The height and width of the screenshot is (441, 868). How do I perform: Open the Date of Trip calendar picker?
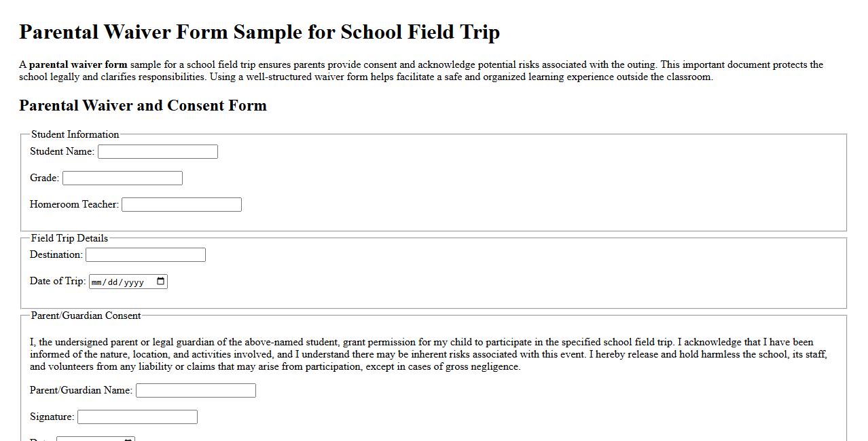[160, 281]
